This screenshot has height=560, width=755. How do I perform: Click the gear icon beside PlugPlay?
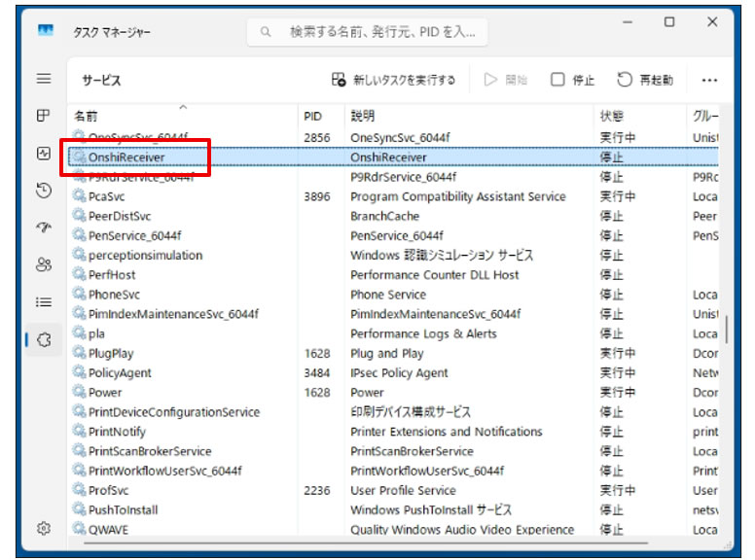pos(79,353)
